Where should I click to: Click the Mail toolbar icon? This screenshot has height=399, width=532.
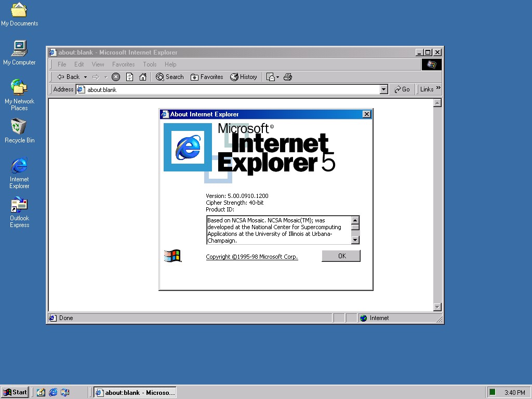tap(270, 77)
